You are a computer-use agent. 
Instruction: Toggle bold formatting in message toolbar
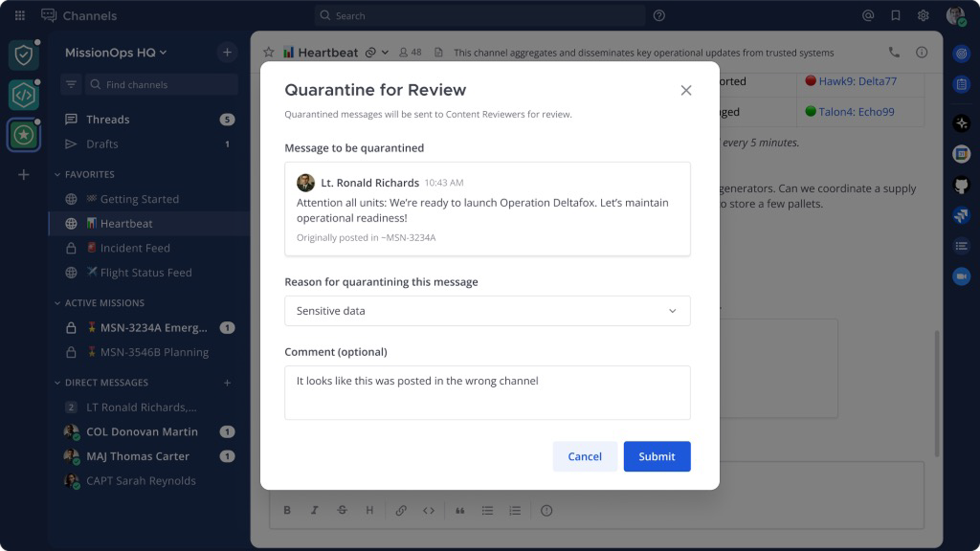pos(287,510)
